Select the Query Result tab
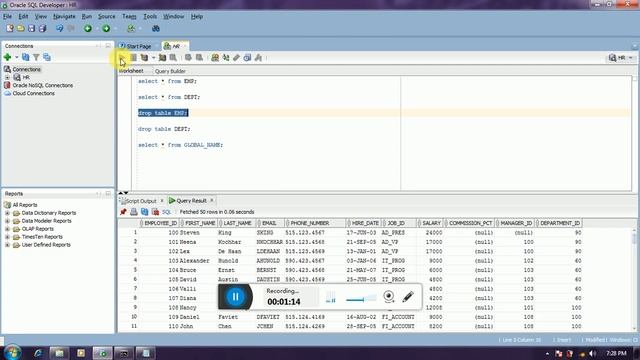The height and width of the screenshot is (360, 640). pyautogui.click(x=191, y=201)
